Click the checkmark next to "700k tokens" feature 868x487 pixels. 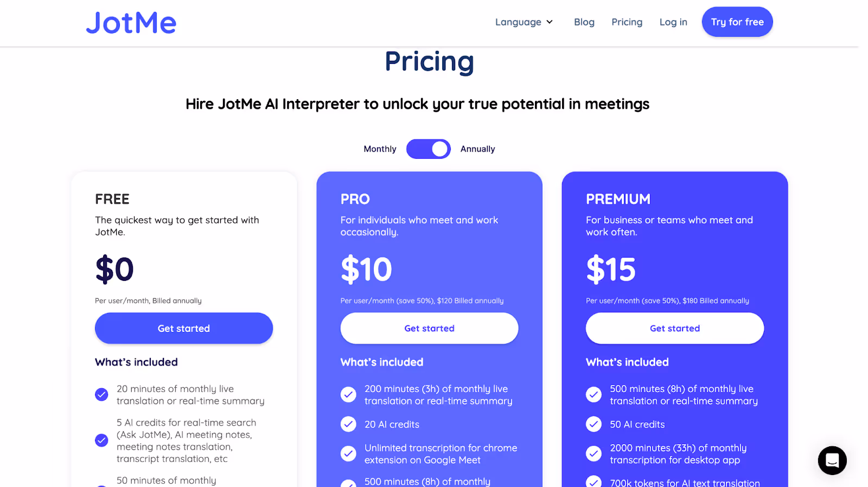[x=593, y=482]
